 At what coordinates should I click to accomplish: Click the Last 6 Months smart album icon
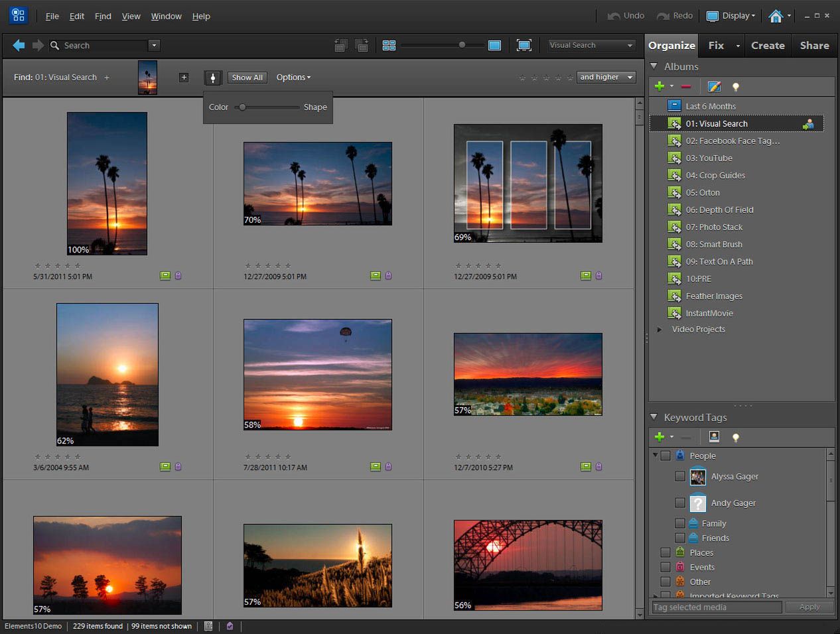coord(674,105)
